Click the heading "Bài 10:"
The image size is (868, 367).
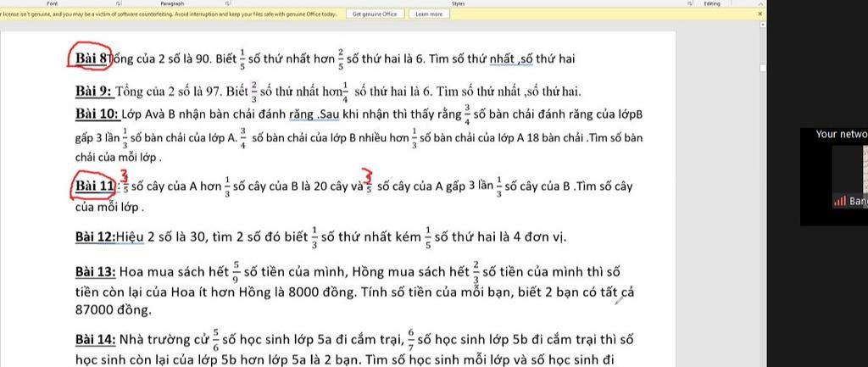coord(97,114)
